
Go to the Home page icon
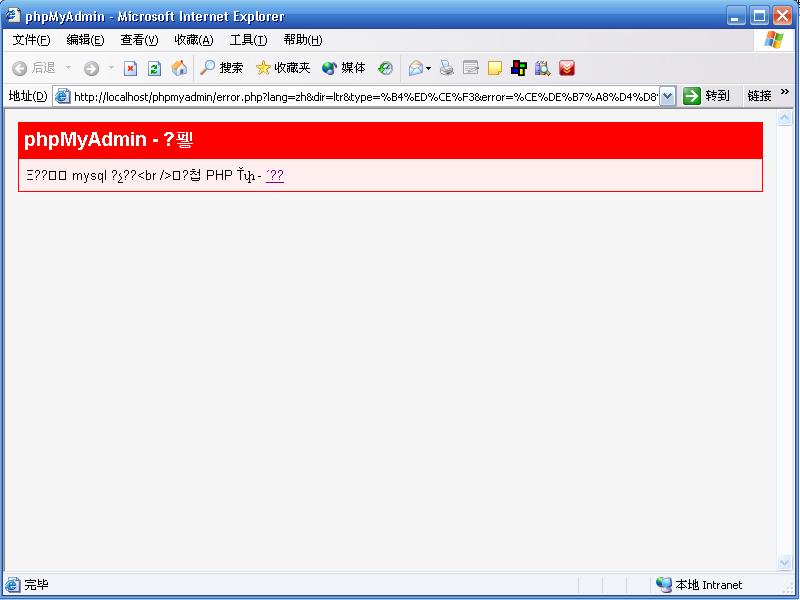179,68
